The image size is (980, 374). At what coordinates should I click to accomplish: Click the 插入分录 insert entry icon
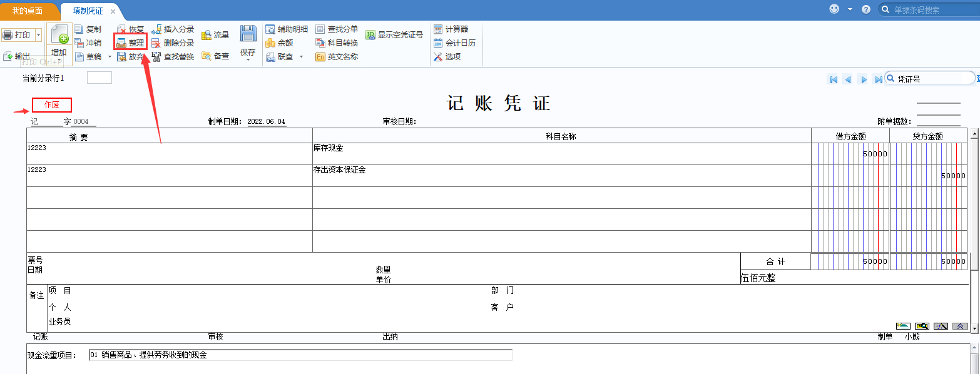[156, 29]
